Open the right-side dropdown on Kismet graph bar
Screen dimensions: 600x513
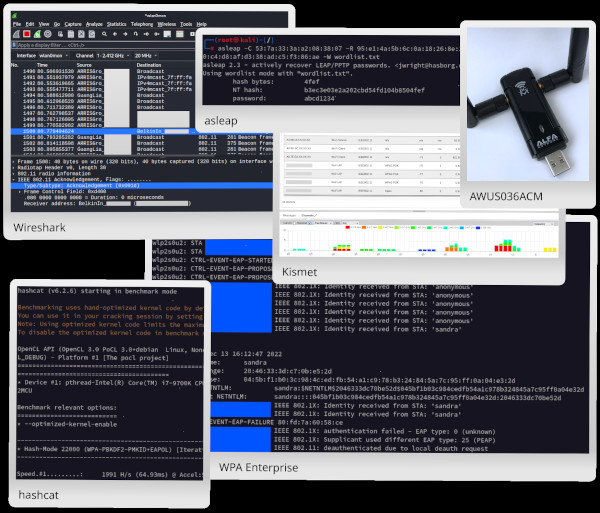[543, 224]
